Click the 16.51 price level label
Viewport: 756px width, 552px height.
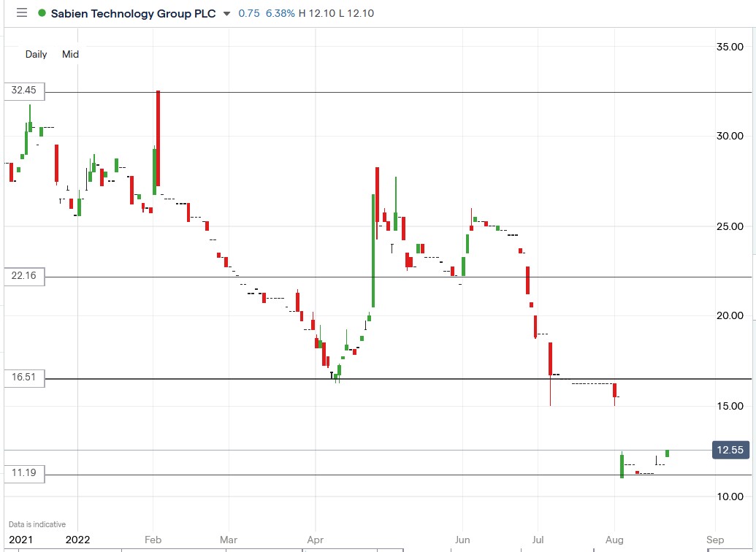(x=24, y=377)
